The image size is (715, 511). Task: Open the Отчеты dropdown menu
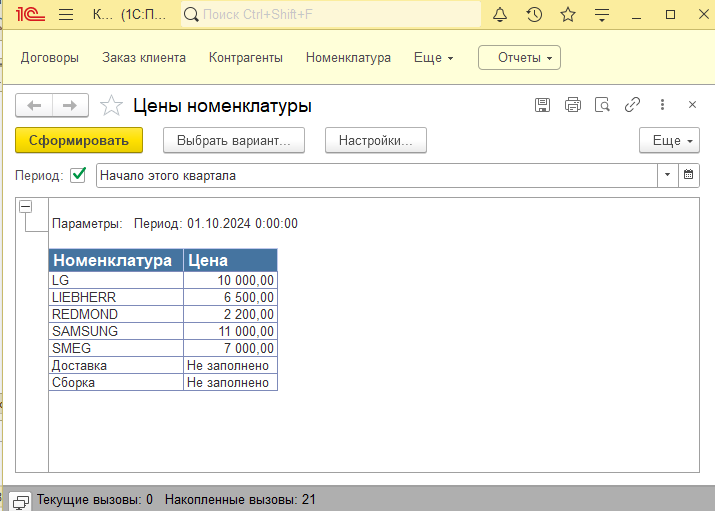(519, 57)
